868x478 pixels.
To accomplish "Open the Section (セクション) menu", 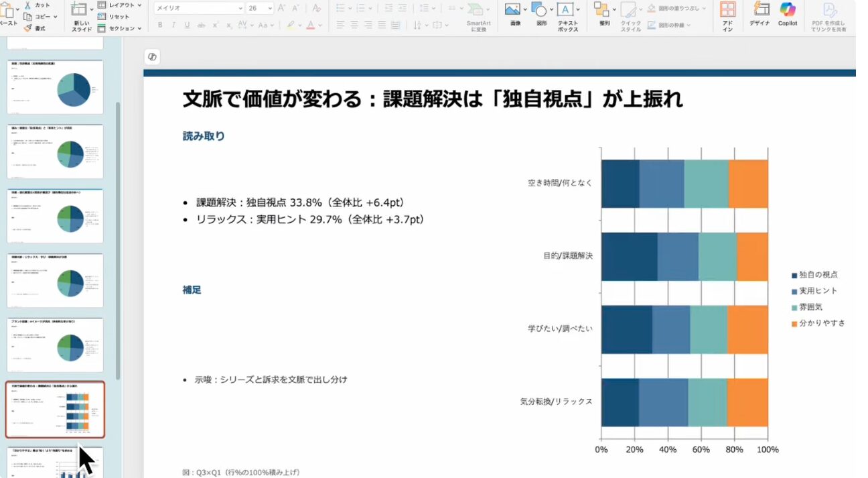I will point(120,28).
